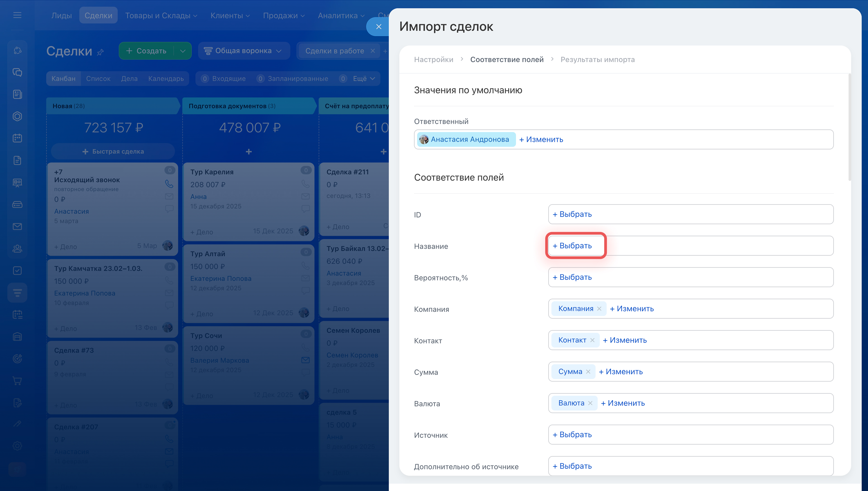
Task: Open the Общая воронка funnel dropdown
Action: [243, 51]
